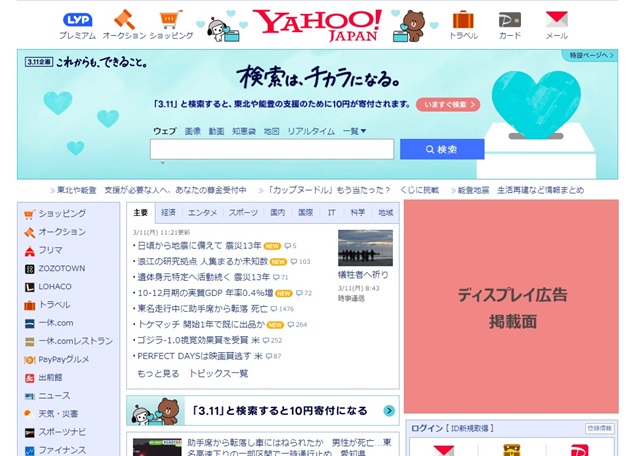Open 能登地震 生活再建 information link
The width and height of the screenshot is (640, 456).
[x=521, y=190]
